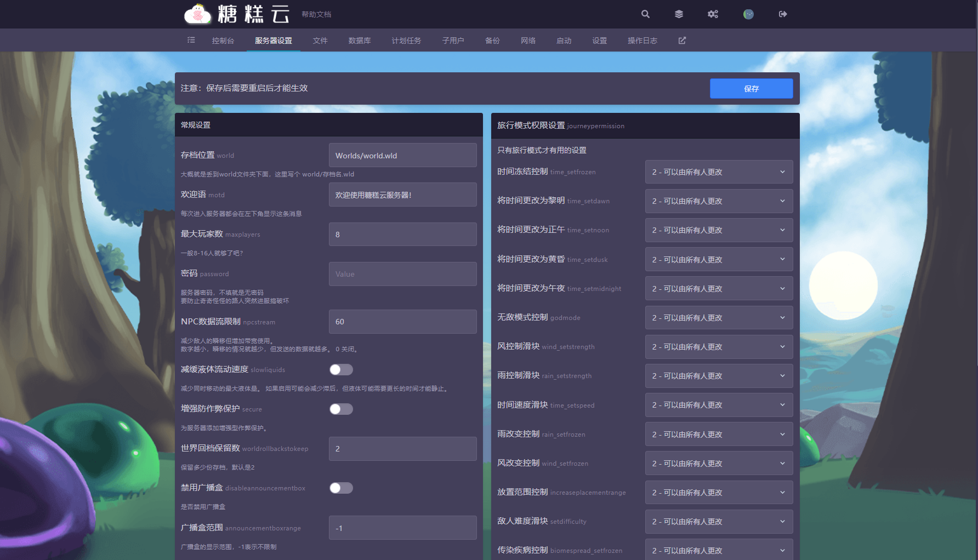Screen dimensions: 978x560
Task: Expand the 敌人难度滑块 setdifficulty dropdown
Action: (719, 522)
